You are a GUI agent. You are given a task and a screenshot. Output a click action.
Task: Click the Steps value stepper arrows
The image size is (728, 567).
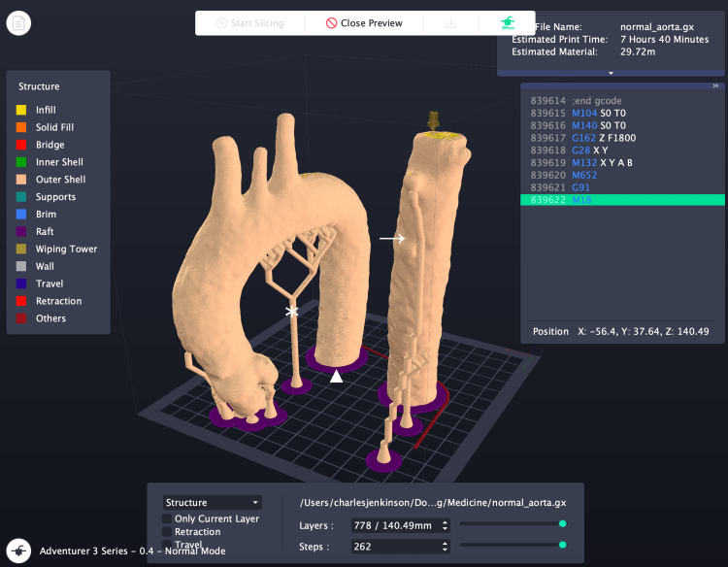[x=445, y=547]
